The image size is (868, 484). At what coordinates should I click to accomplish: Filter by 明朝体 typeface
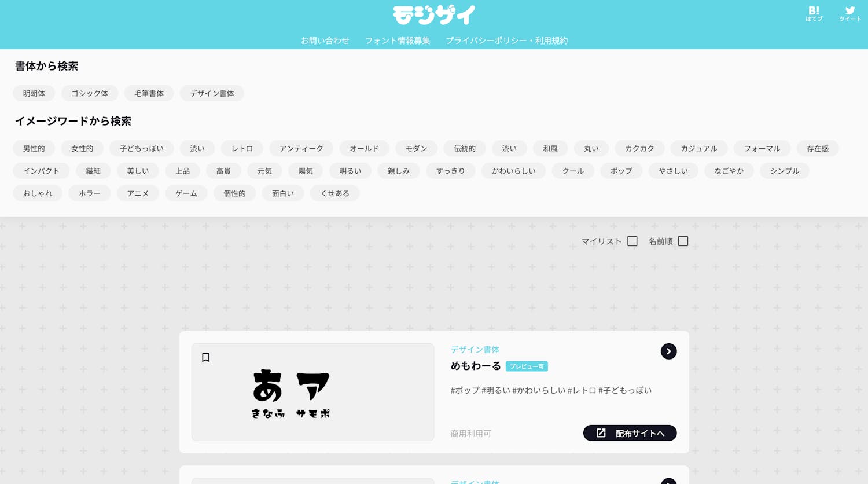(34, 93)
